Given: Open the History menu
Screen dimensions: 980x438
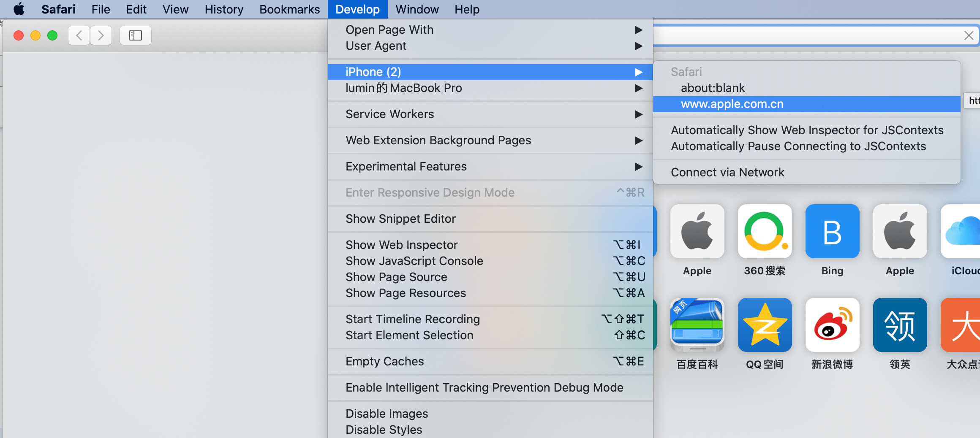Looking at the screenshot, I should [223, 9].
